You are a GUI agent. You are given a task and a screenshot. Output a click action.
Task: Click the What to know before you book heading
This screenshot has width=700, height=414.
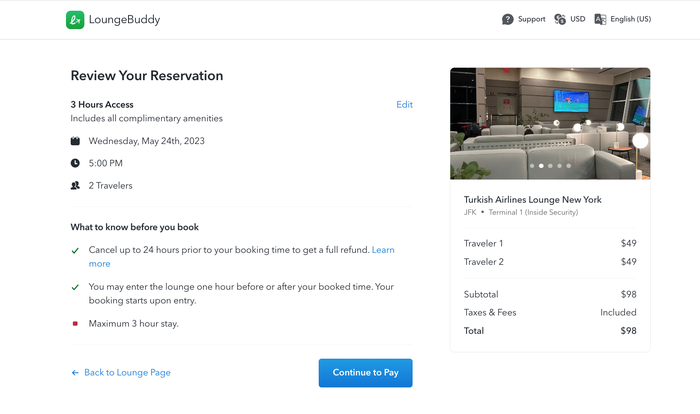click(x=134, y=227)
